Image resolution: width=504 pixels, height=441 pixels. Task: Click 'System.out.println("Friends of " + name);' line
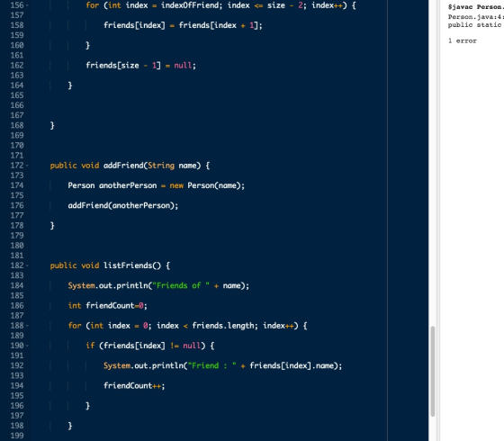(158, 286)
